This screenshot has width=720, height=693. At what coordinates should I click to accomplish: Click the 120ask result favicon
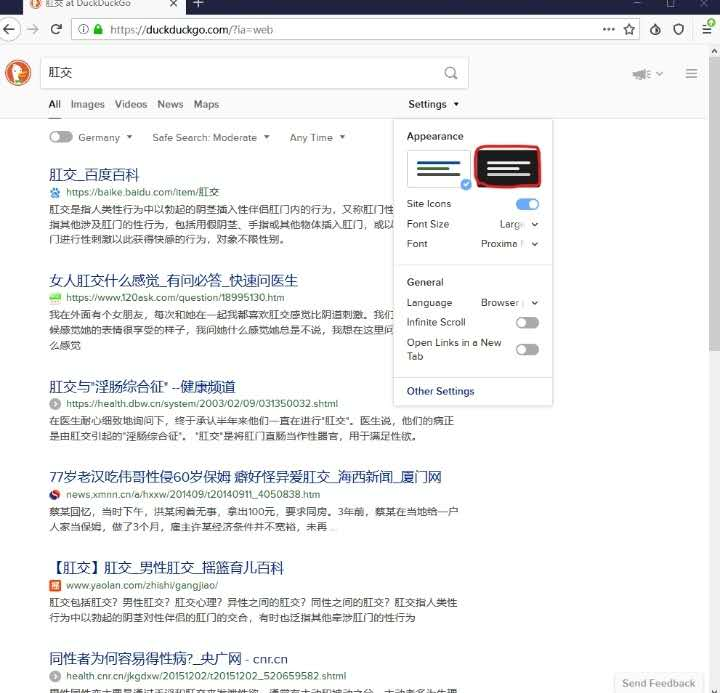point(55,298)
